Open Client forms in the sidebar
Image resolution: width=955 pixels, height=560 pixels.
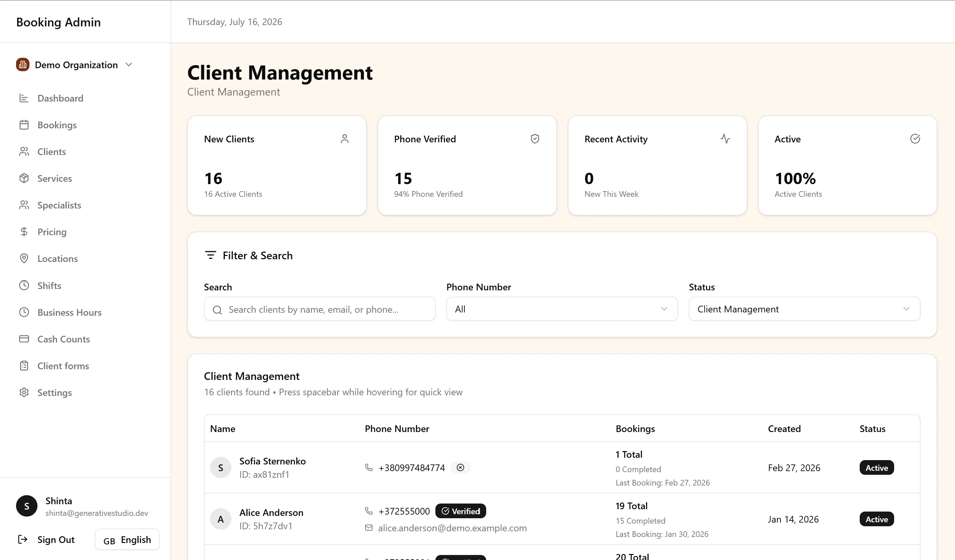[63, 366]
